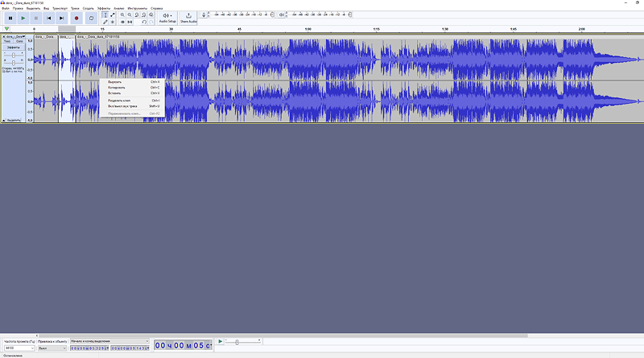This screenshot has width=644, height=358.
Task: Click the selection start time field
Action: 89,348
